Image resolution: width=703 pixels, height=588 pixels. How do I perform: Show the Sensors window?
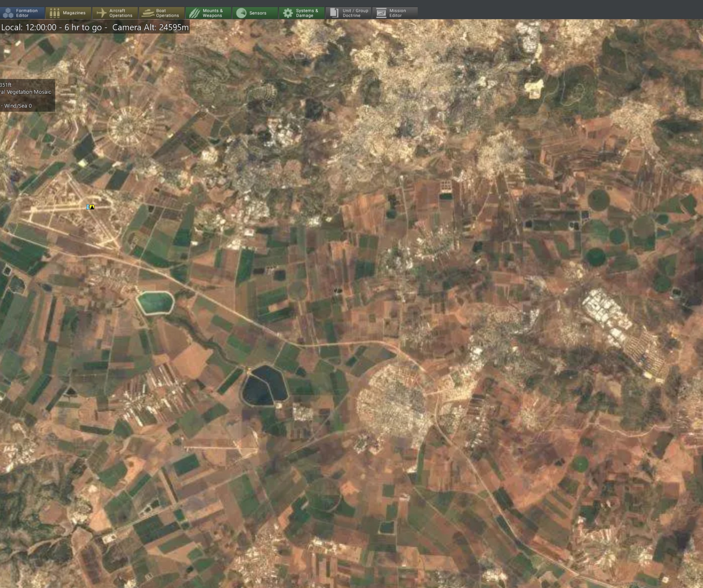pos(255,13)
